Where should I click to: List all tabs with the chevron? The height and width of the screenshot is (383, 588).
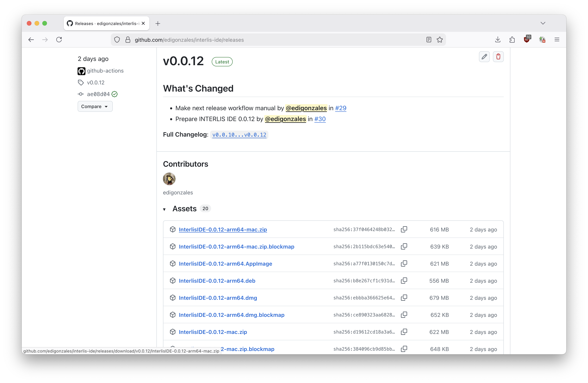(543, 23)
